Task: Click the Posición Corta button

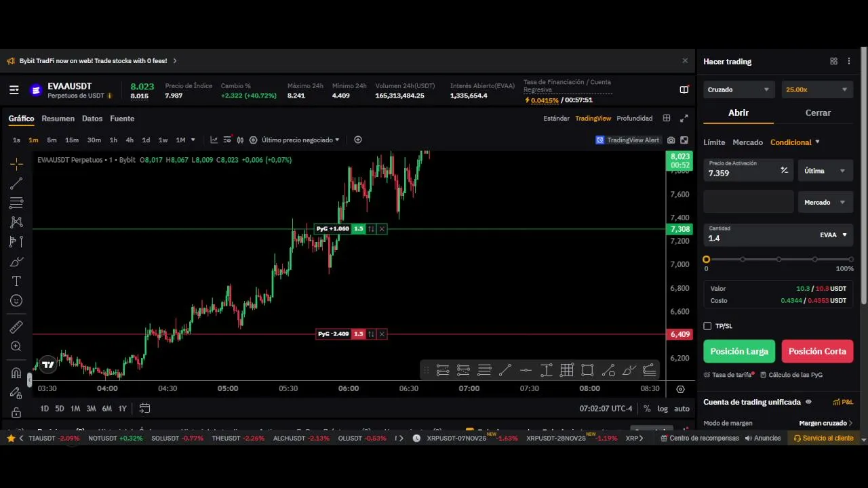Action: [x=817, y=351]
